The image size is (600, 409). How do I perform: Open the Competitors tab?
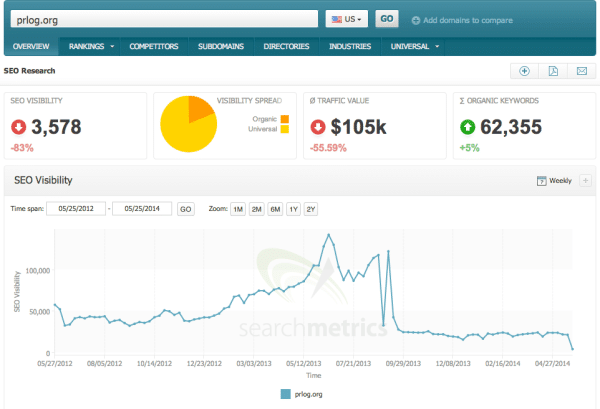pyautogui.click(x=154, y=47)
